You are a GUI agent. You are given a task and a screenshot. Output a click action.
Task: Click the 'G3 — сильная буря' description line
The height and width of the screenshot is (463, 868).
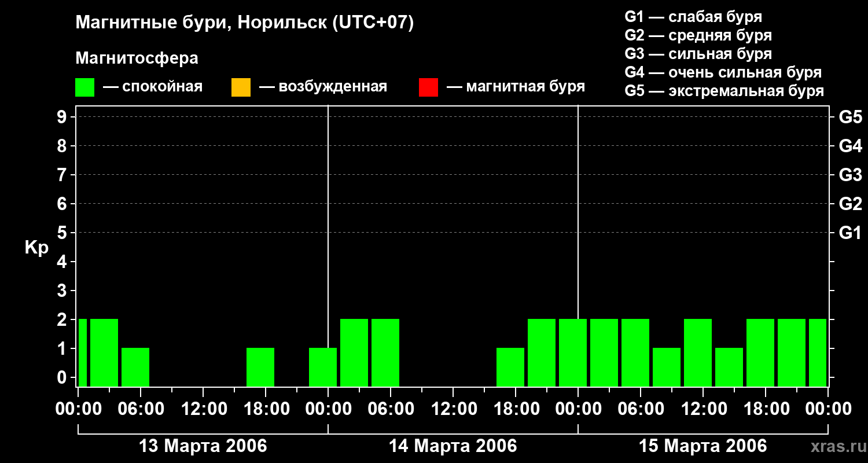click(698, 54)
